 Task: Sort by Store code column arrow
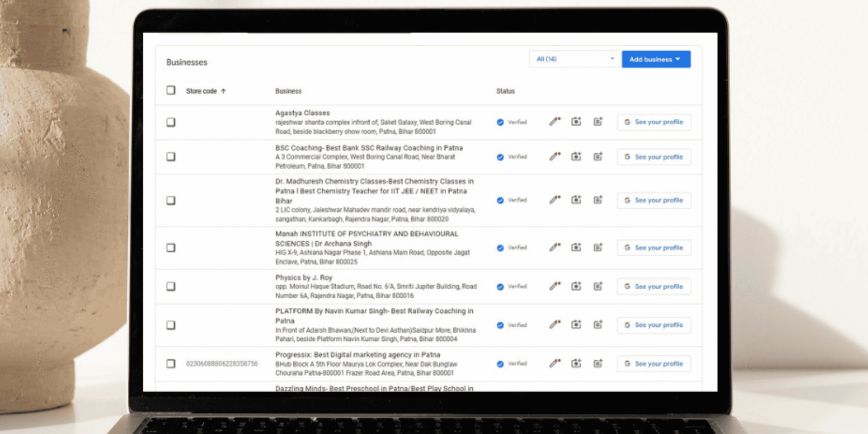(x=223, y=91)
